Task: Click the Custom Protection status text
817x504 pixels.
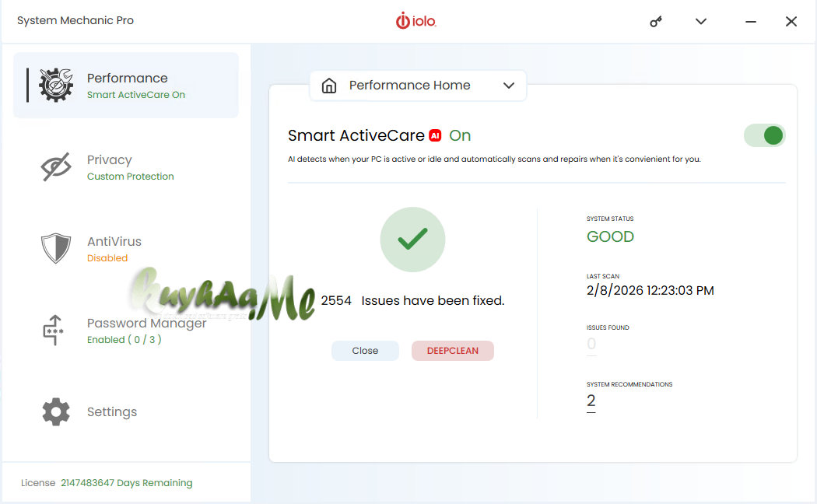Action: pos(130,177)
